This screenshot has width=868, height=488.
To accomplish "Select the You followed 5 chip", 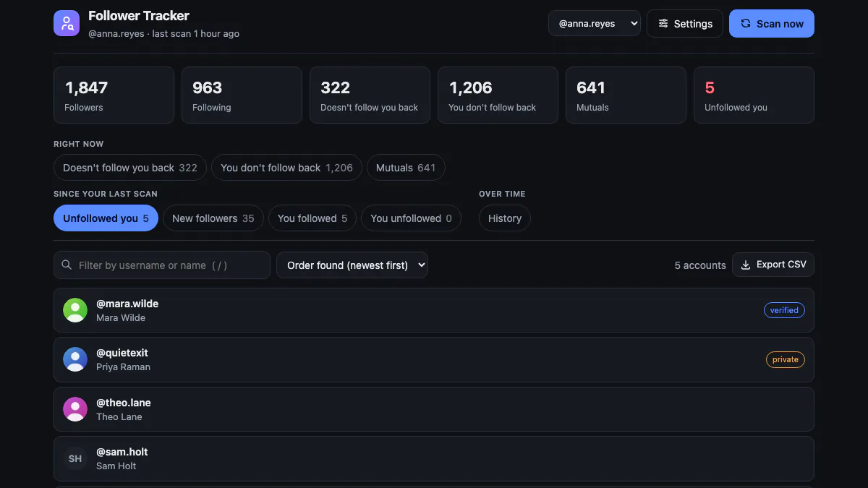I will (x=312, y=218).
